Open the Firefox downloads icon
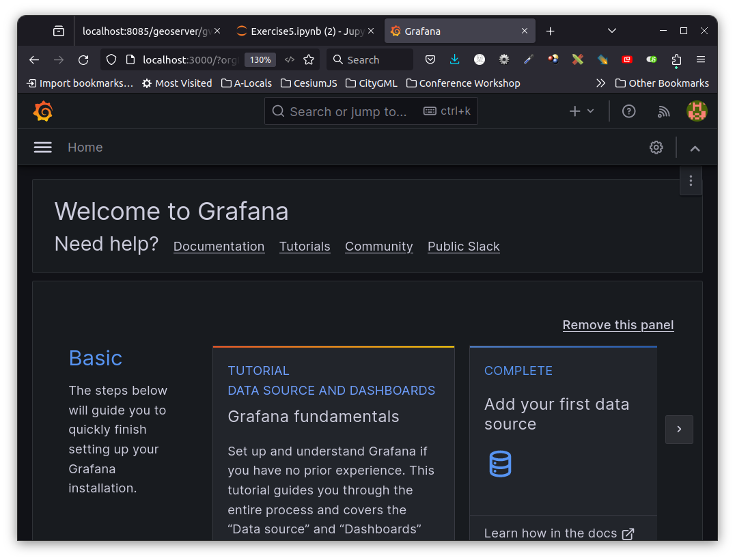The height and width of the screenshot is (560, 735). click(454, 59)
